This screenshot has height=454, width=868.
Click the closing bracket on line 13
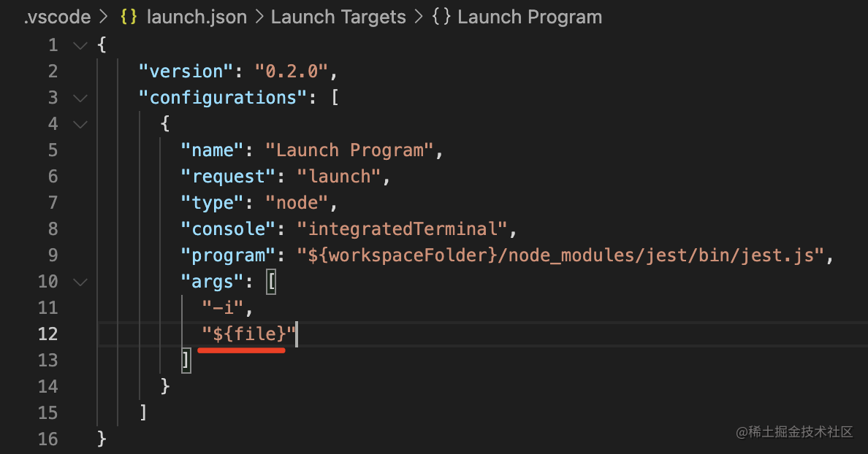(x=186, y=361)
